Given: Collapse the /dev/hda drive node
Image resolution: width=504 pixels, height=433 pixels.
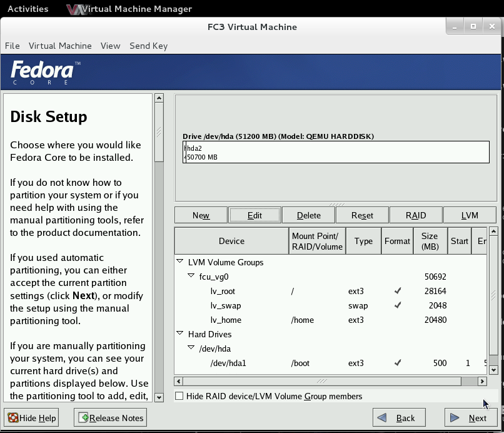Looking at the screenshot, I should click(x=191, y=348).
